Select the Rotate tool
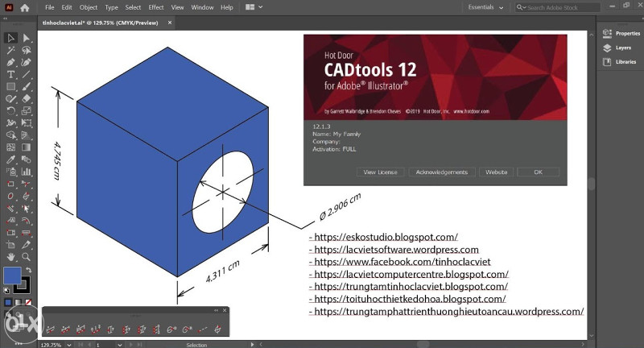The image size is (644, 348). (10, 111)
